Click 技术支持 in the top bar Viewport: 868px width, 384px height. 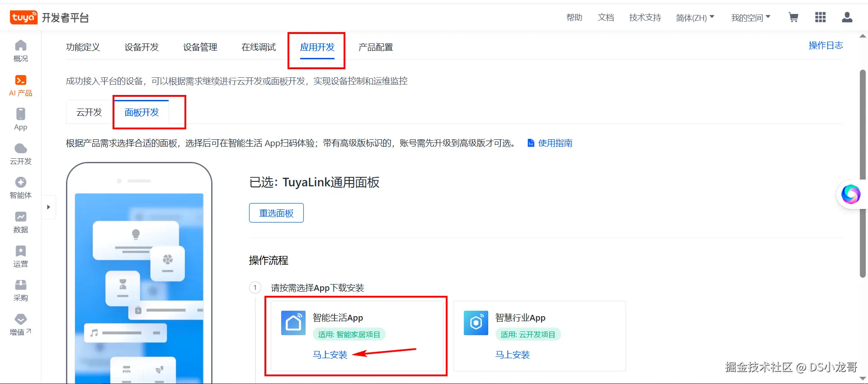click(x=645, y=18)
